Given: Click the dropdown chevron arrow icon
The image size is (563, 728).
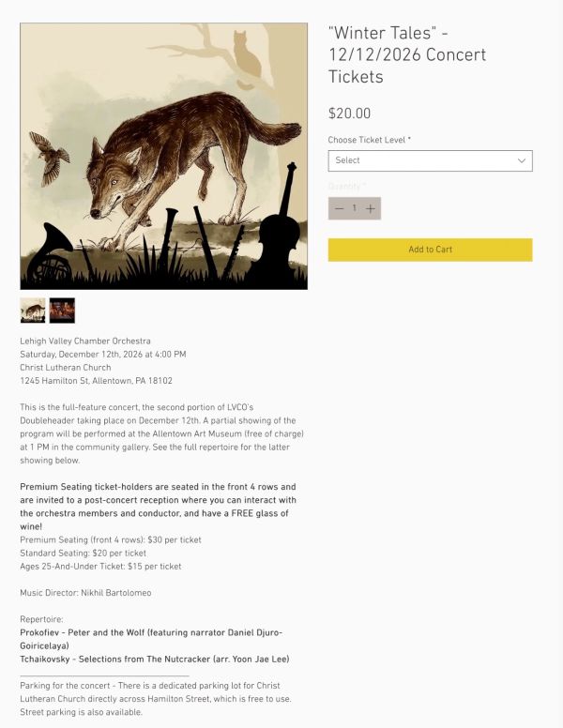Looking at the screenshot, I should point(522,160).
